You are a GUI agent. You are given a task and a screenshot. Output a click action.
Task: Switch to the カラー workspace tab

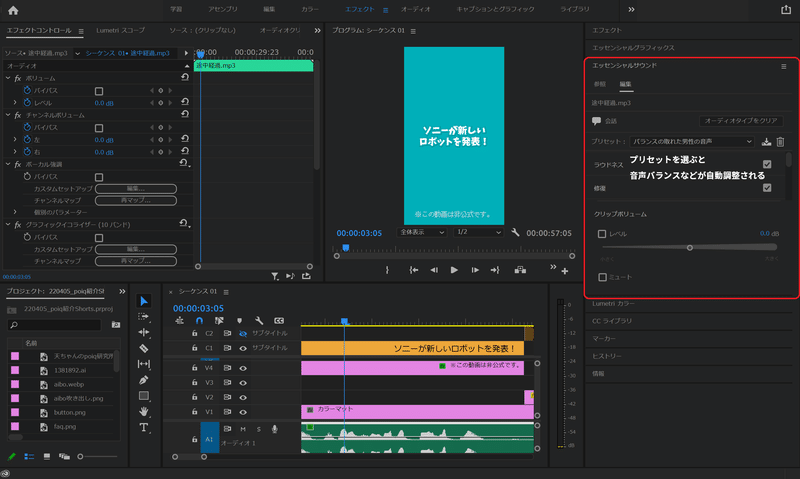tap(311, 9)
